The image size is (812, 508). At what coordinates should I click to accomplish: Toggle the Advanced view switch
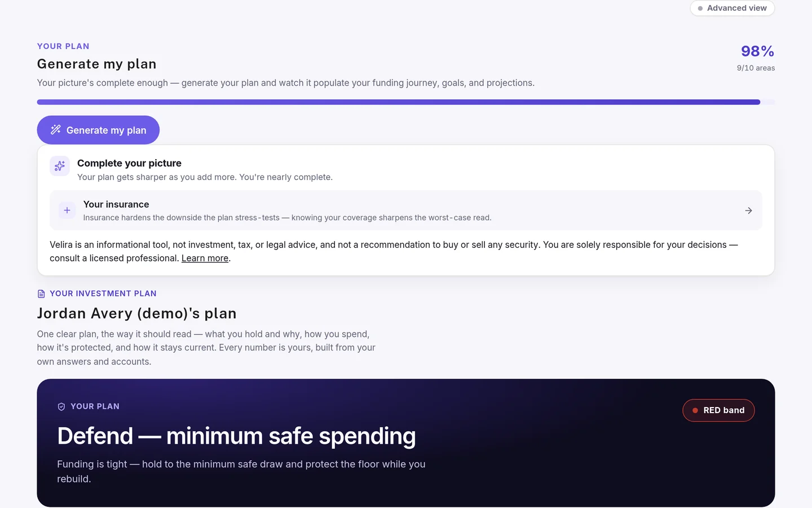[732, 8]
